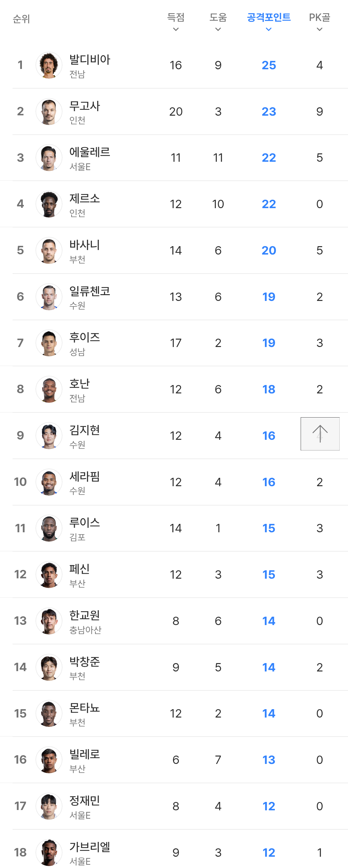Sort by PK골 column chevron
Screen dimensions: 348x868
point(319,30)
